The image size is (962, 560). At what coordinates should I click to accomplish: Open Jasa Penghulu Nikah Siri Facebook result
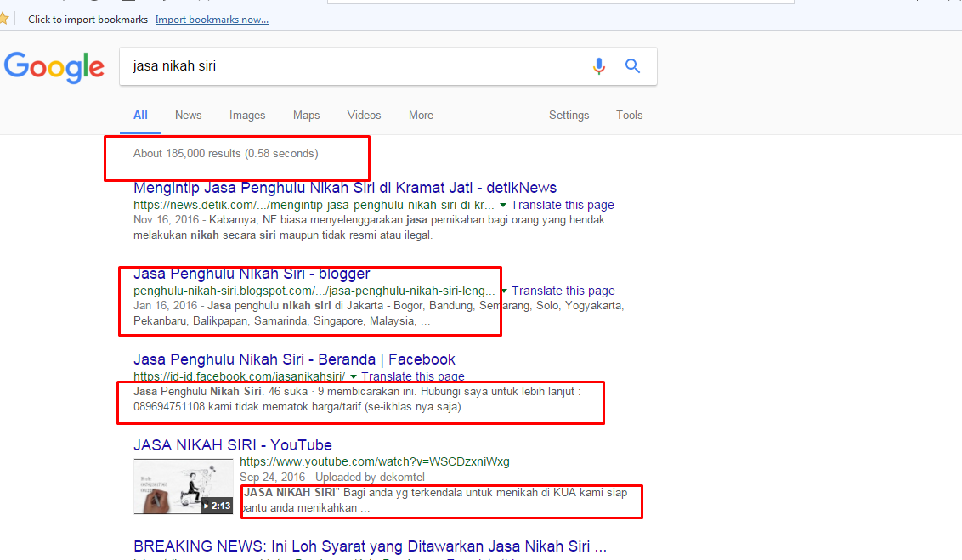coord(295,359)
